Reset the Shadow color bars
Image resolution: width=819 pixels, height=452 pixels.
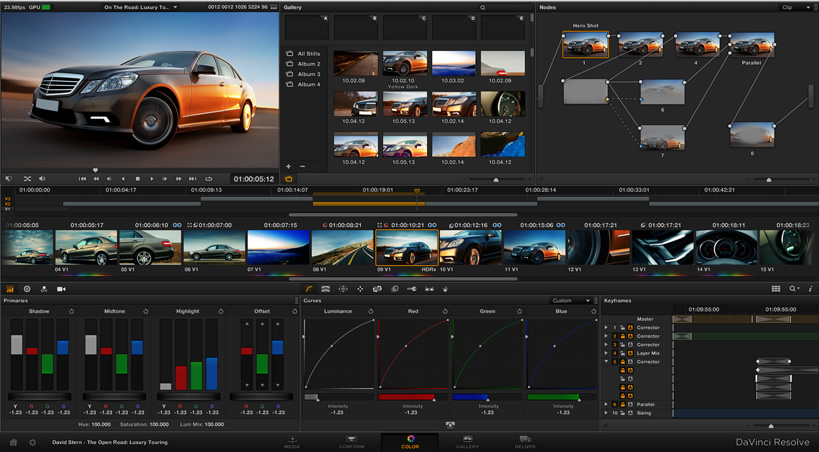tap(72, 311)
